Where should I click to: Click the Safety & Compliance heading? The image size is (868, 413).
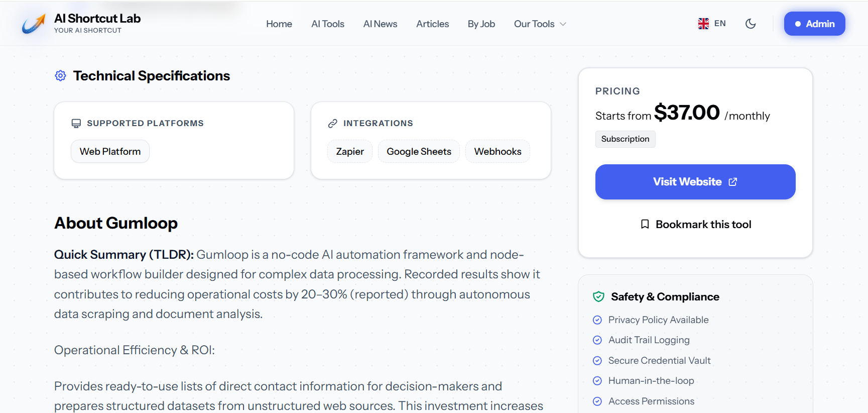[x=665, y=297]
